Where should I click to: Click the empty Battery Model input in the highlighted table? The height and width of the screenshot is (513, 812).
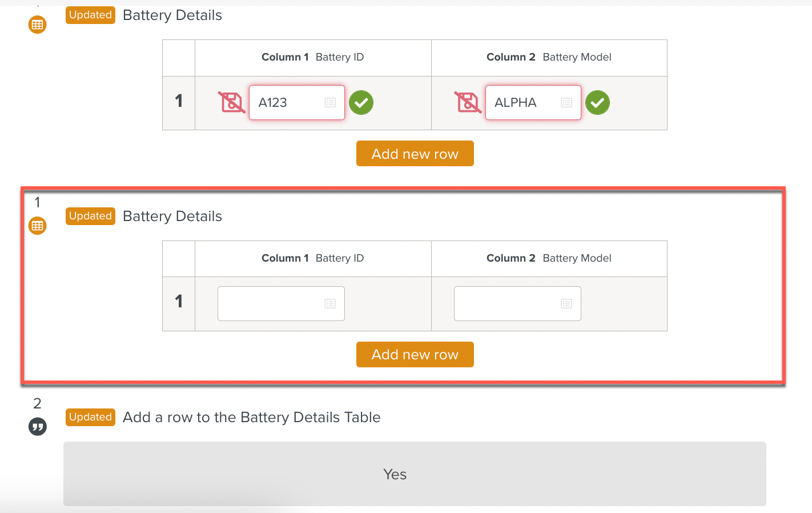pyautogui.click(x=505, y=304)
